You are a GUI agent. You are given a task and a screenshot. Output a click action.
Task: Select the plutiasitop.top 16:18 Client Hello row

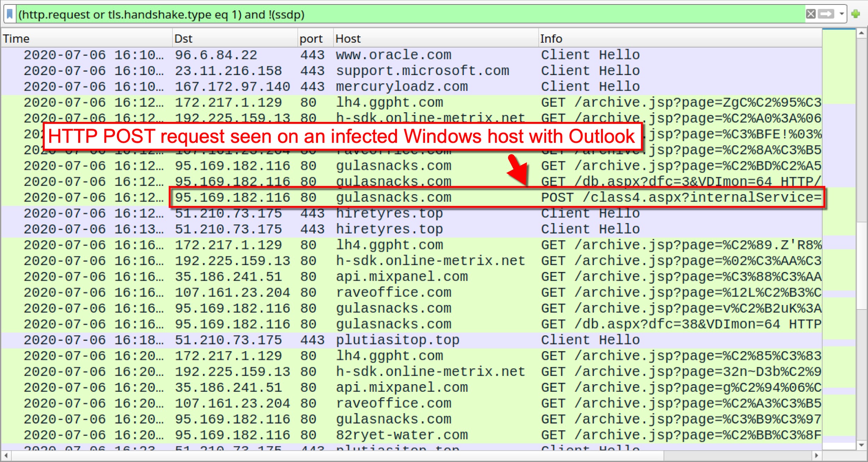tap(411, 340)
